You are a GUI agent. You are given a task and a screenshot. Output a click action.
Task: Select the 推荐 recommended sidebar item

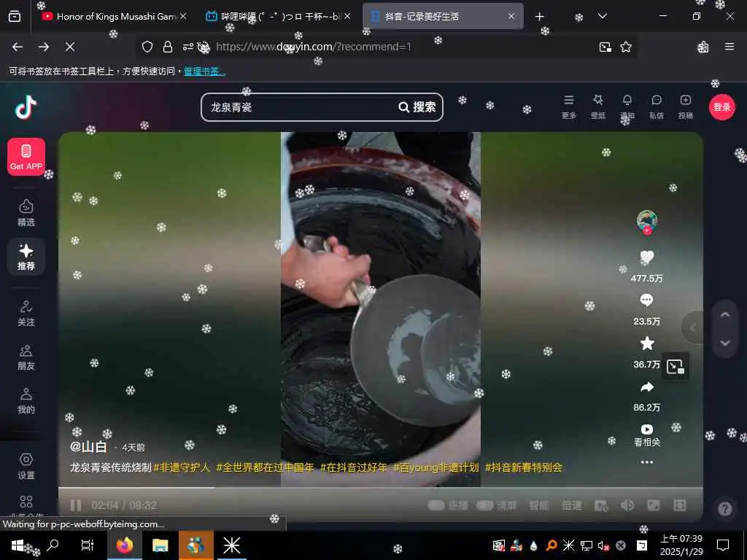tap(26, 257)
